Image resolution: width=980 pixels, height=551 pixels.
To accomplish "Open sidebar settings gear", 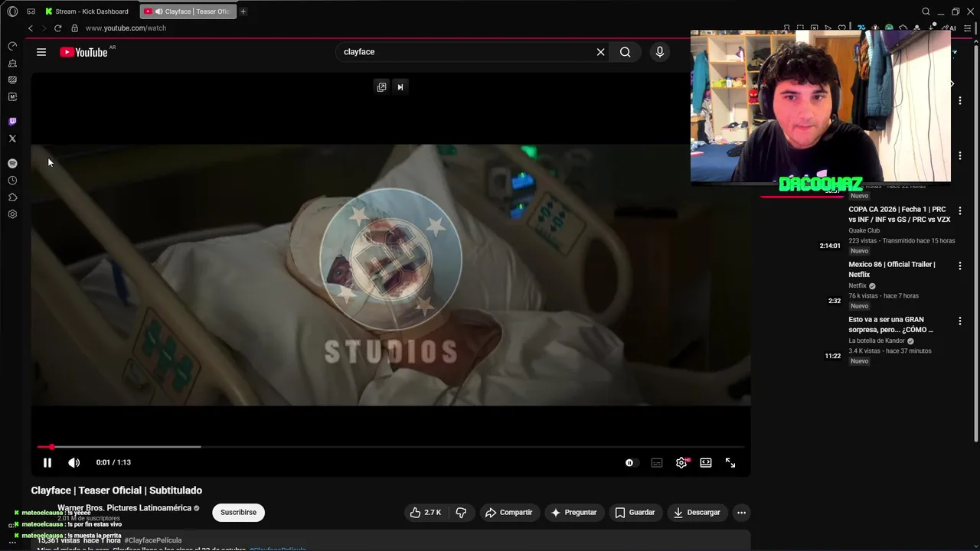I will coord(12,214).
